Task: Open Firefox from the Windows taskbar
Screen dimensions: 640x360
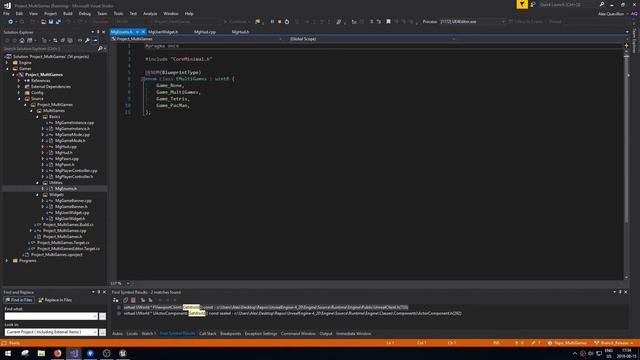Action: click(x=58, y=353)
